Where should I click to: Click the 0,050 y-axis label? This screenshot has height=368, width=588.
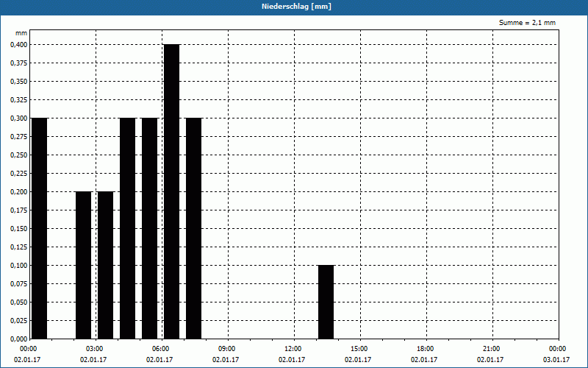(19, 302)
